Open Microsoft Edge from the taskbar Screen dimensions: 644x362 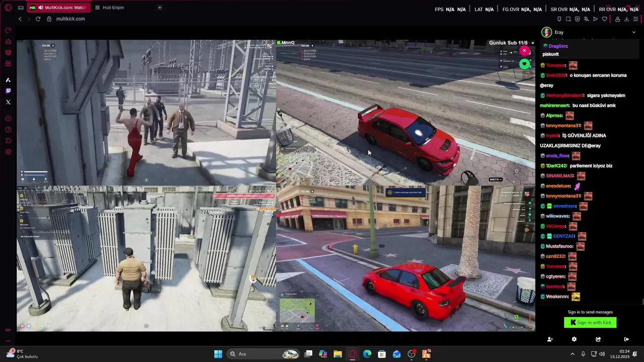(367, 354)
